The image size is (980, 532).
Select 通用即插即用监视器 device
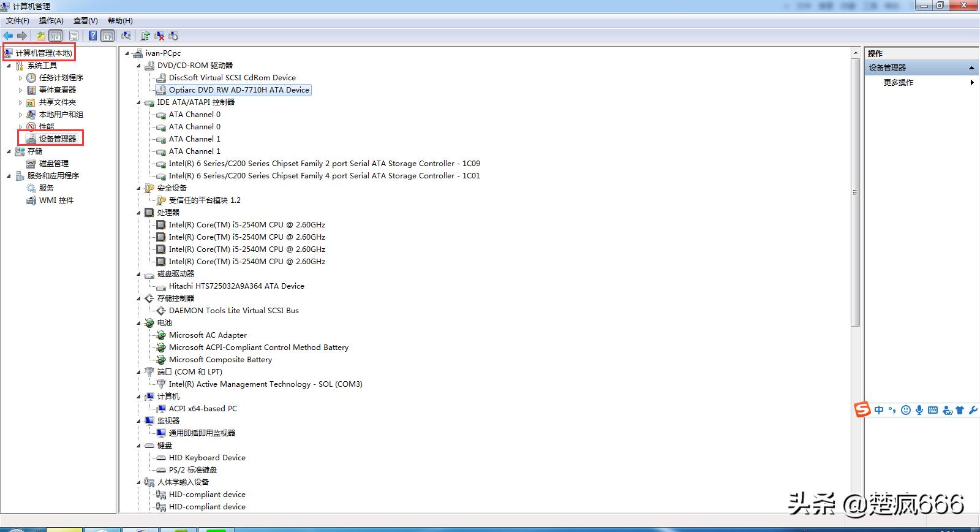coord(202,433)
